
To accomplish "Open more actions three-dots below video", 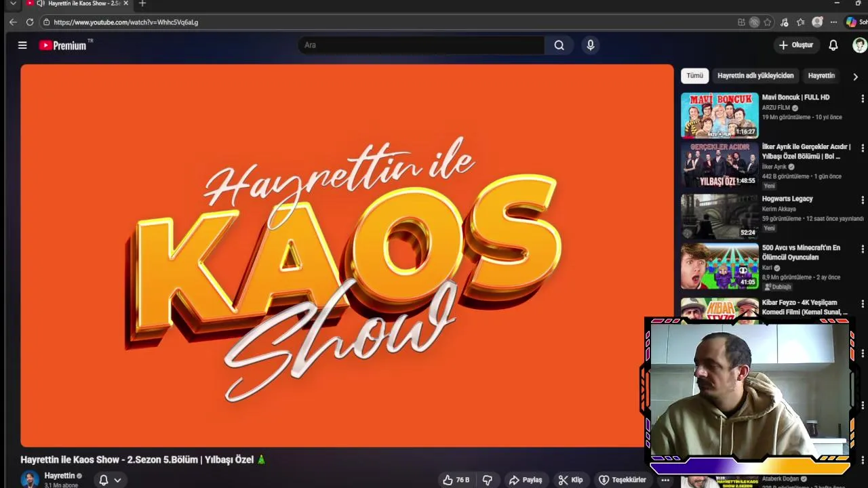I will click(665, 480).
